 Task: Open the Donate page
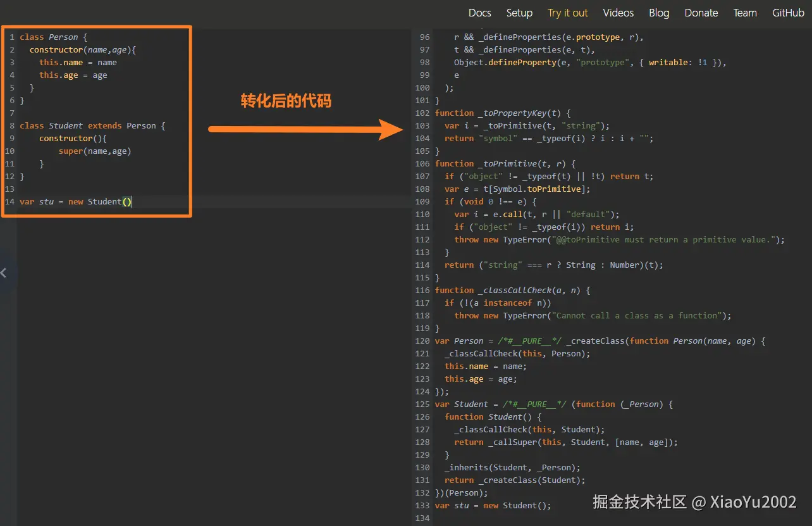(x=701, y=13)
